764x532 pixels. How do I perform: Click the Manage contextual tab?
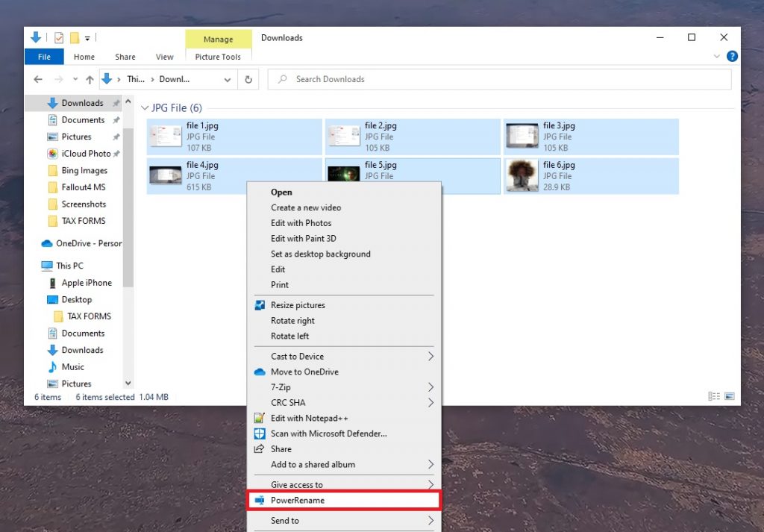tap(219, 39)
